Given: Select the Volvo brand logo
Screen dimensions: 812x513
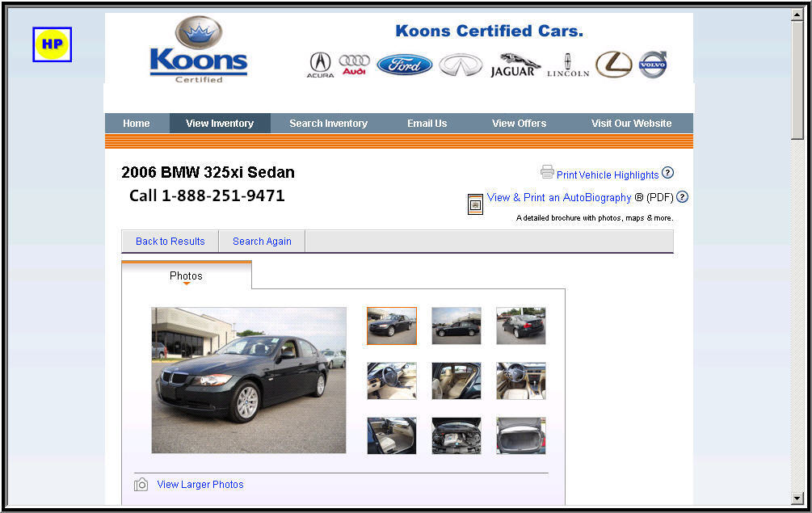Looking at the screenshot, I should pos(653,65).
